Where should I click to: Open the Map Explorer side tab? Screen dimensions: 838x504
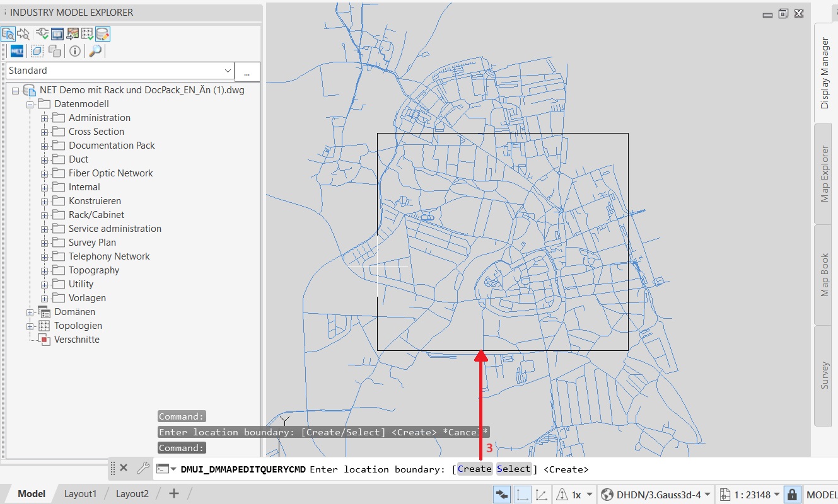pyautogui.click(x=824, y=174)
